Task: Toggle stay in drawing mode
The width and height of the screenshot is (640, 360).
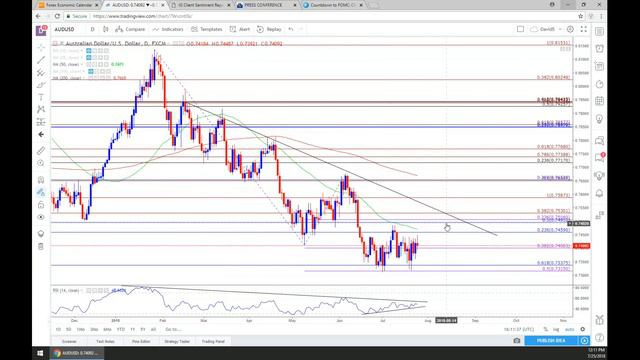Action: click(41, 192)
